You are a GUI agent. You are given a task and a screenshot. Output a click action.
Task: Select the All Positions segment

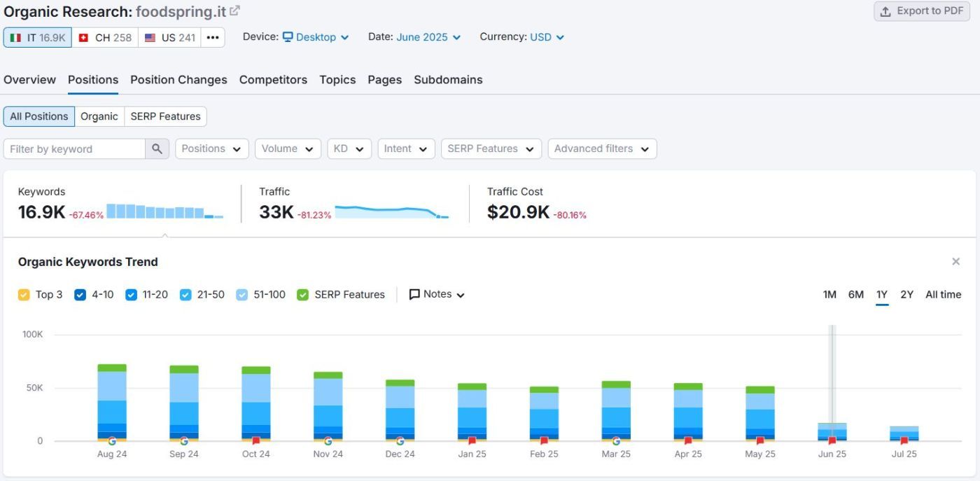[x=39, y=116]
